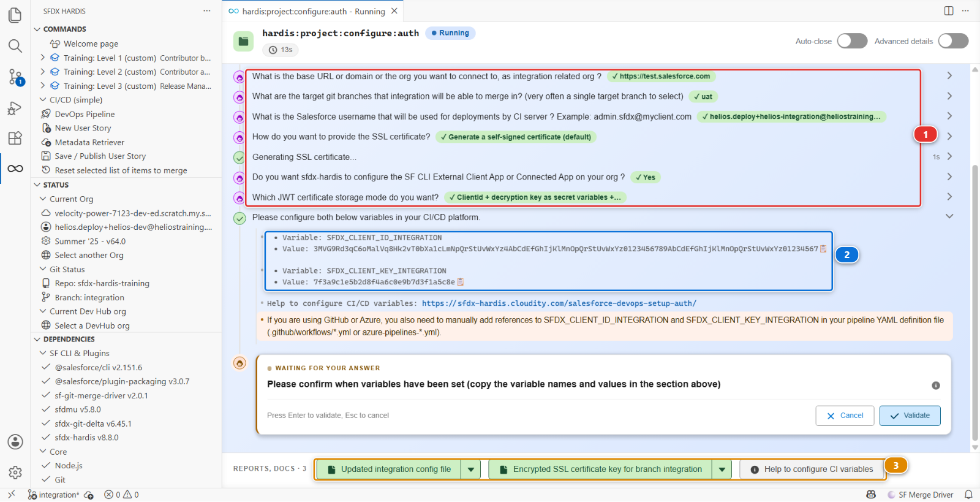Open Source Control view with badge
The image size is (980, 502).
(x=15, y=77)
